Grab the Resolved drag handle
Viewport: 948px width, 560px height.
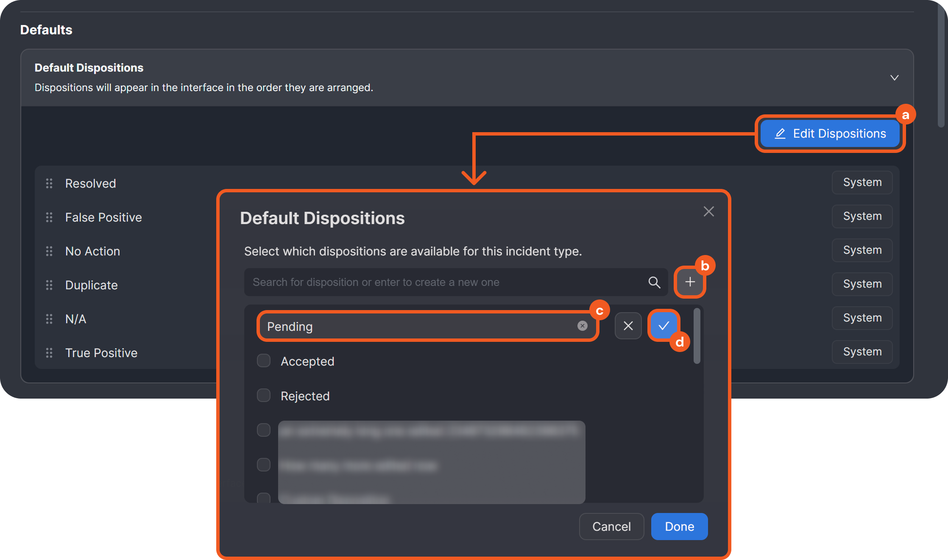pyautogui.click(x=49, y=183)
